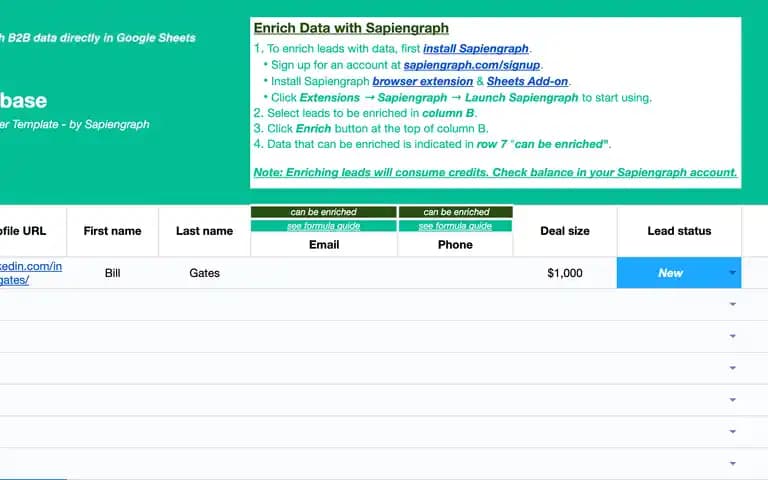
Task: Open 'see formula guide' above Email
Action: pyautogui.click(x=324, y=226)
